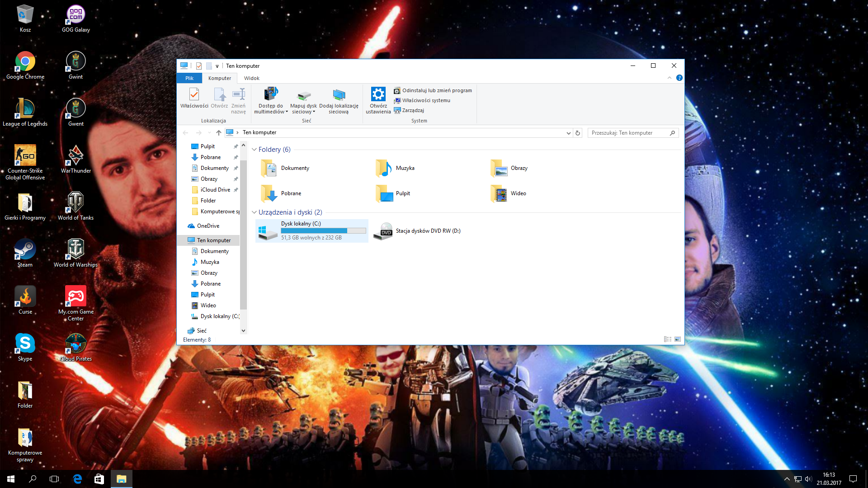Click the C: drive capacity bar
Viewport: 868px width, 488px height.
coord(323,231)
